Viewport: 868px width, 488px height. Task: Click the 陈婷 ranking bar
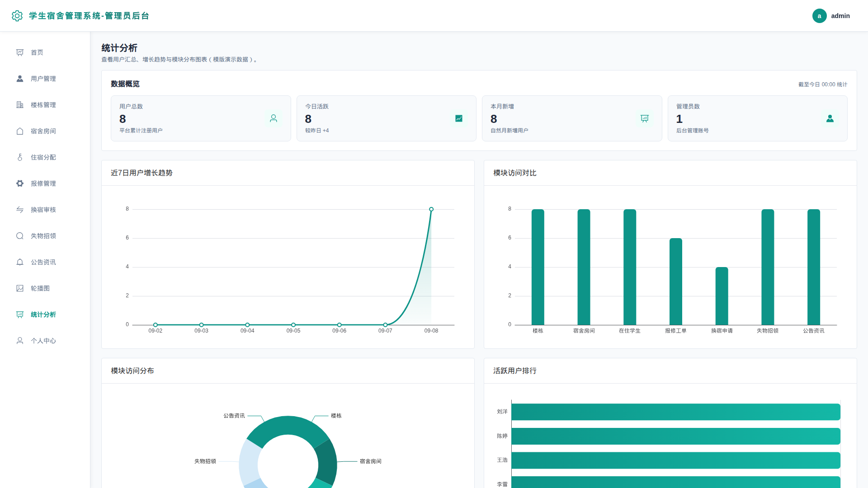[676, 436]
